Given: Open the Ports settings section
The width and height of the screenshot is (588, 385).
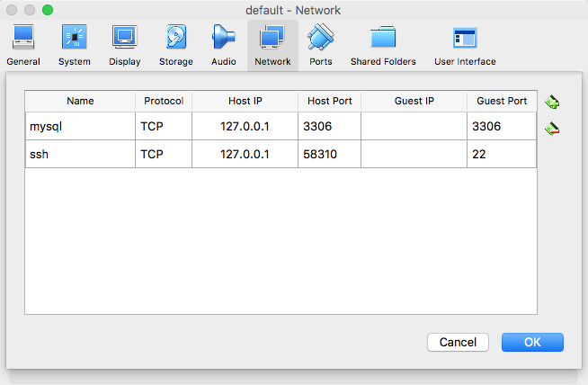Looking at the screenshot, I should point(320,45).
